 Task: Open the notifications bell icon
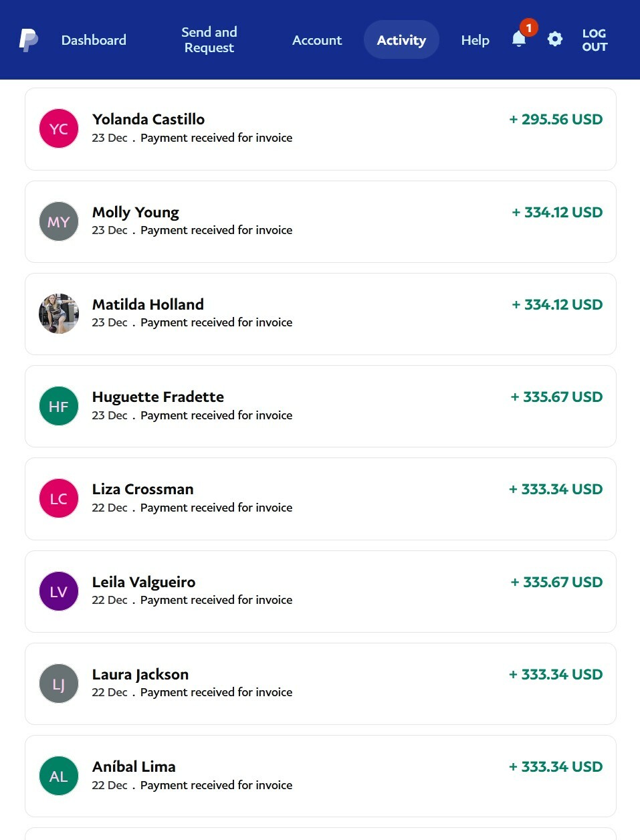point(519,39)
